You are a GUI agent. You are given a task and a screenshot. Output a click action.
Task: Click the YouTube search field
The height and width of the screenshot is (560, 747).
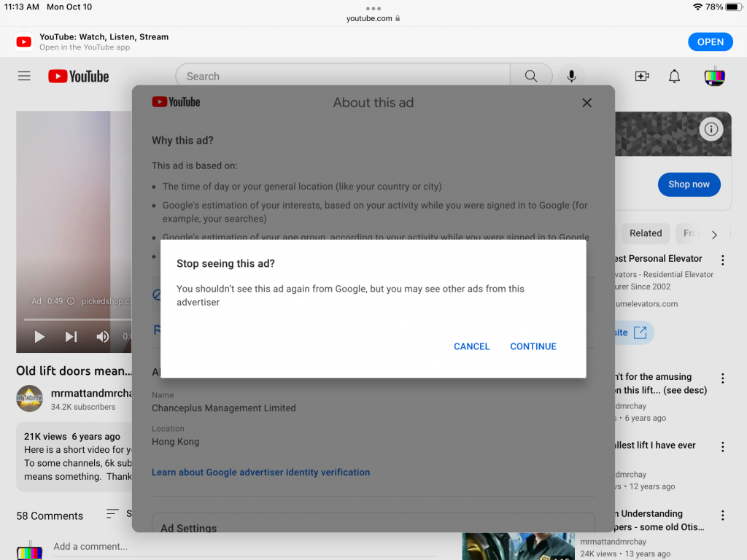click(343, 77)
